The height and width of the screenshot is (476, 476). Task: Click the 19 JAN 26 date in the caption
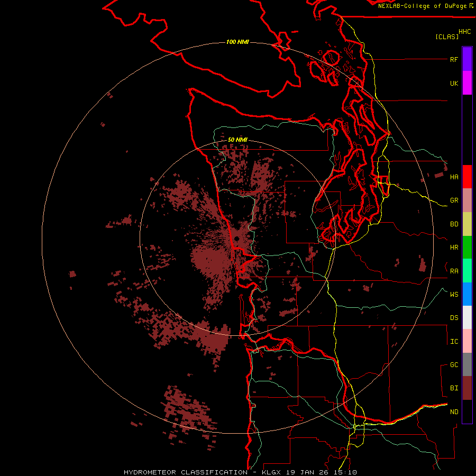click(x=307, y=472)
